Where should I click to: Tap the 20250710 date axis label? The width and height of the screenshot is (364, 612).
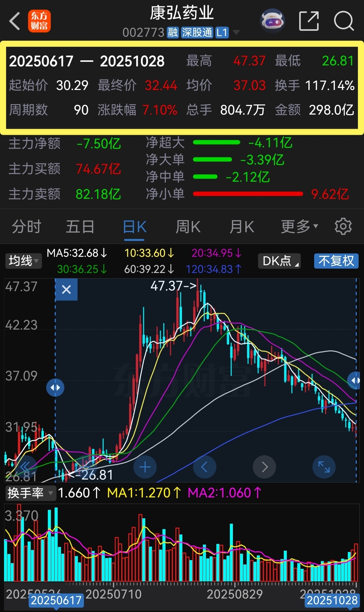point(114,594)
